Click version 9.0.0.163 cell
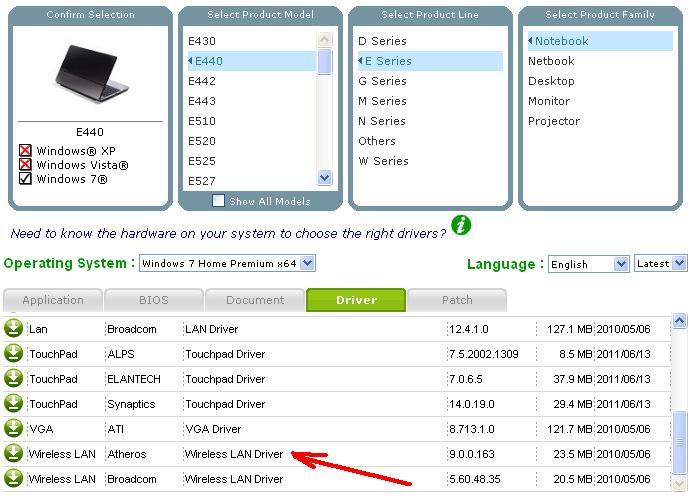This screenshot has height=500, width=694. (472, 454)
